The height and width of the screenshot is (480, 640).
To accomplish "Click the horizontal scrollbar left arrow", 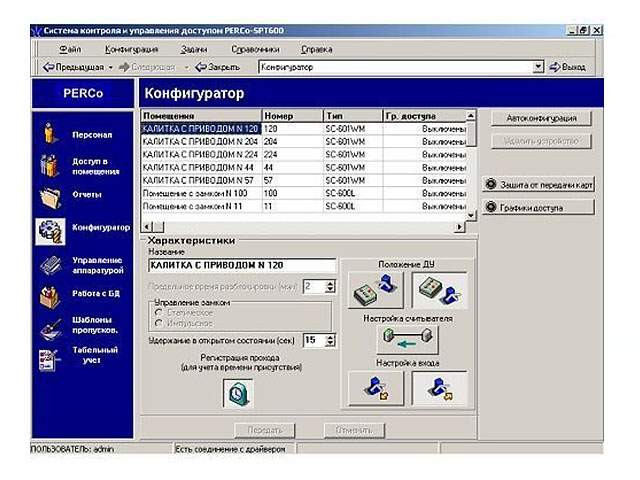I will click(147, 227).
